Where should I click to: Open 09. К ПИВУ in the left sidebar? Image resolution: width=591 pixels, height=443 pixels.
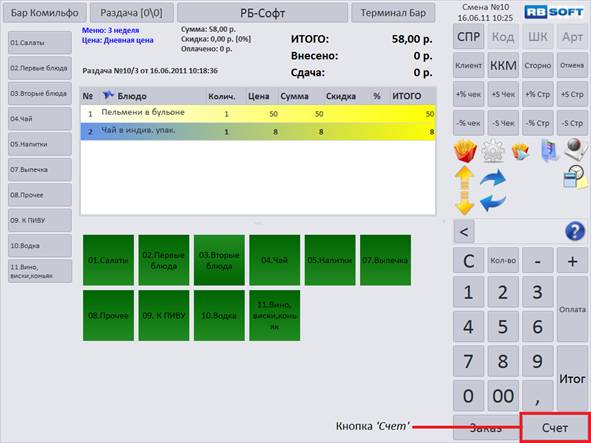tap(40, 220)
